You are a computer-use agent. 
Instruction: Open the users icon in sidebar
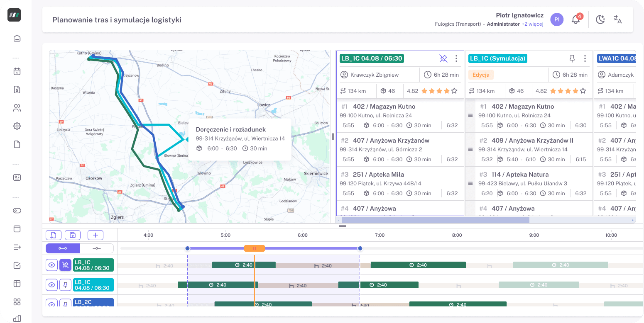17,108
